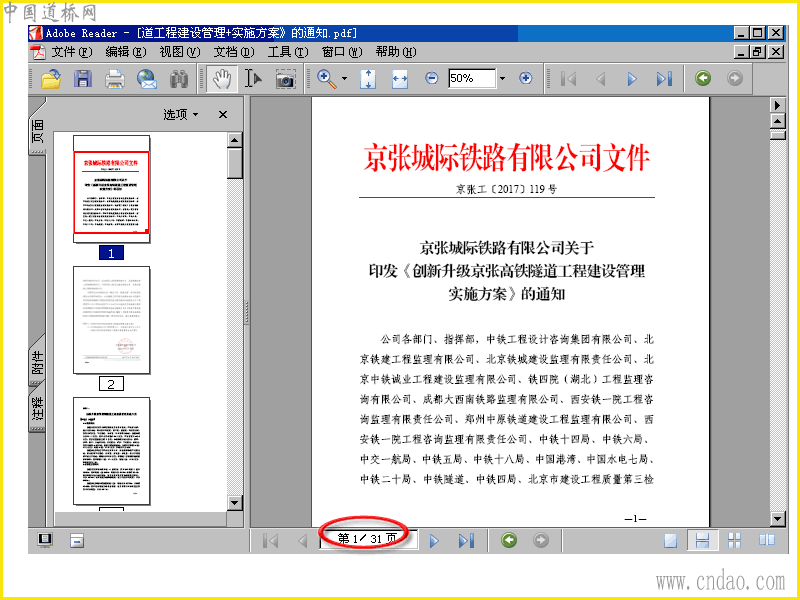This screenshot has height=600, width=800.
Task: Open Zoom tool dropdown arrow
Action: click(x=344, y=79)
